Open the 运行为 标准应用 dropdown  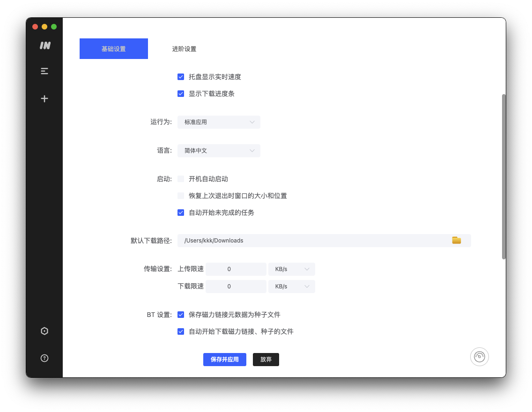tap(219, 122)
